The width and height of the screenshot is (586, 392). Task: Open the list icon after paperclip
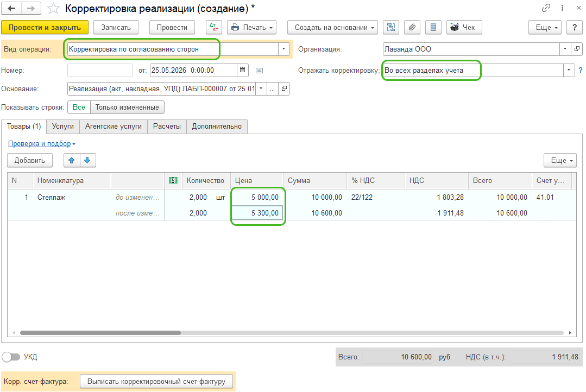(433, 27)
